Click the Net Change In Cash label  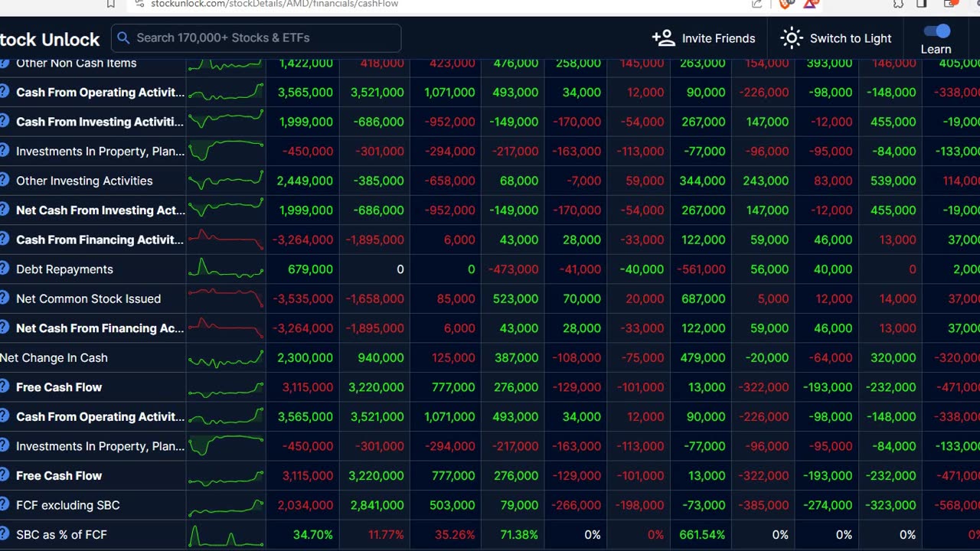pyautogui.click(x=54, y=357)
